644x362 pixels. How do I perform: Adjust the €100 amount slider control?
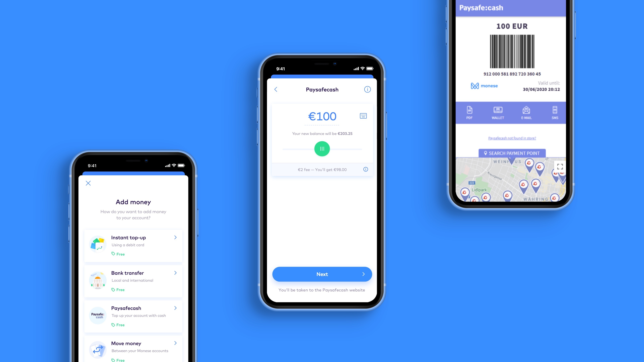click(x=322, y=148)
